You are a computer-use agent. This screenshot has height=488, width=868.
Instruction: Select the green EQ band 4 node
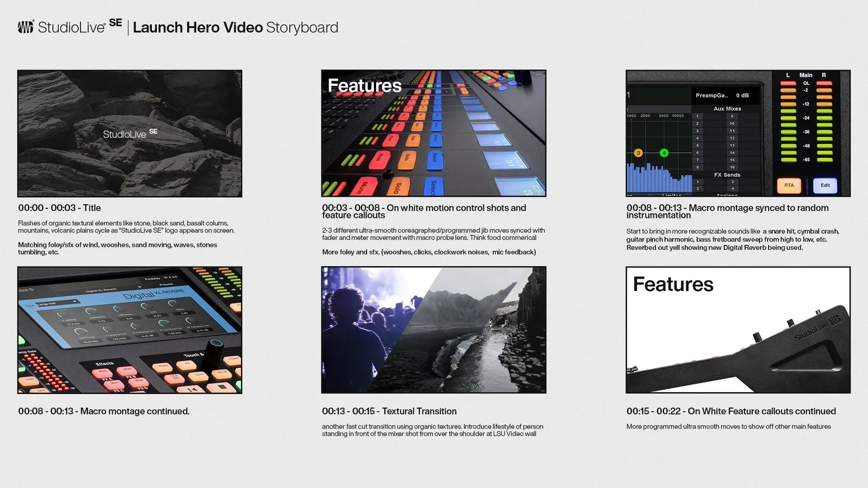664,153
